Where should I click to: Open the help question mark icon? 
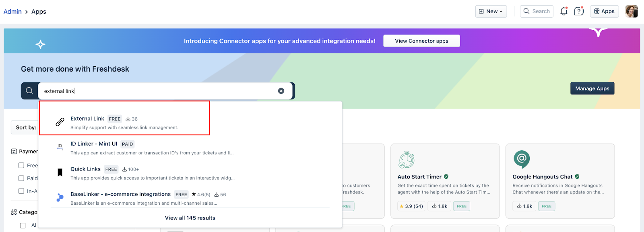(579, 11)
